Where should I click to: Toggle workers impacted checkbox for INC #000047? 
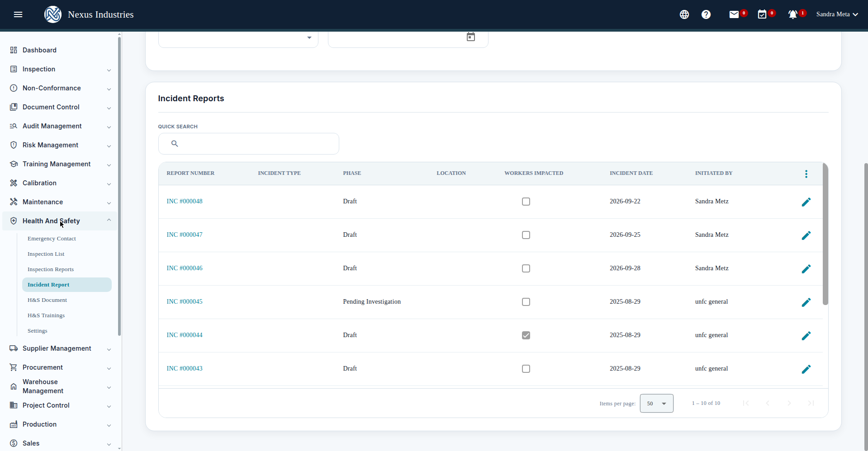click(x=526, y=235)
